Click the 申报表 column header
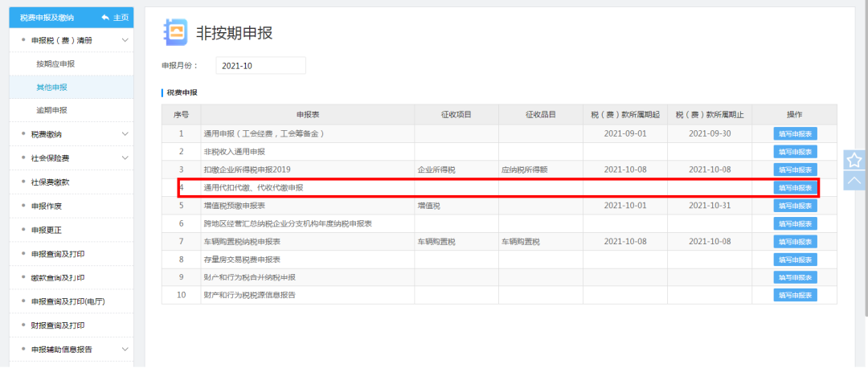 click(x=308, y=115)
